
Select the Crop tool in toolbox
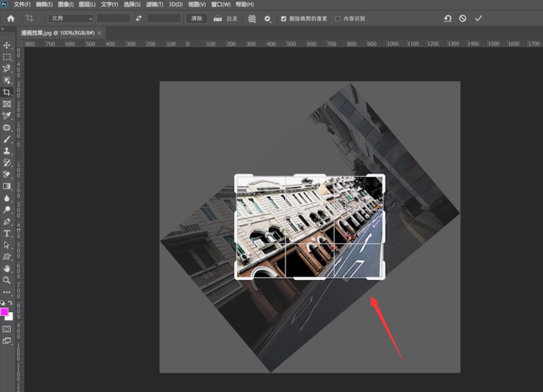7,92
